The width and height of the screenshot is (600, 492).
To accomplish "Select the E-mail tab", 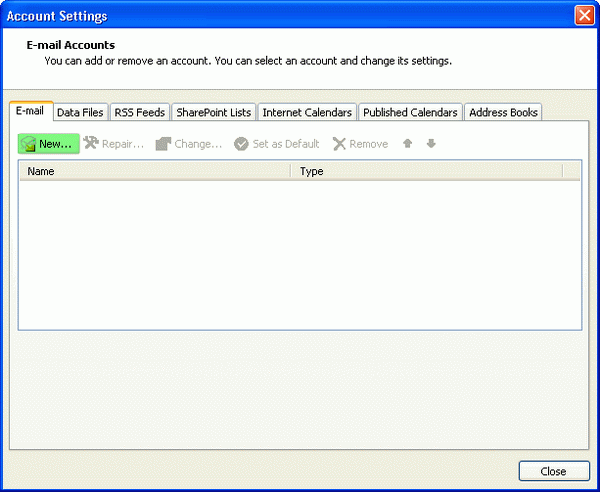I will click(30, 112).
